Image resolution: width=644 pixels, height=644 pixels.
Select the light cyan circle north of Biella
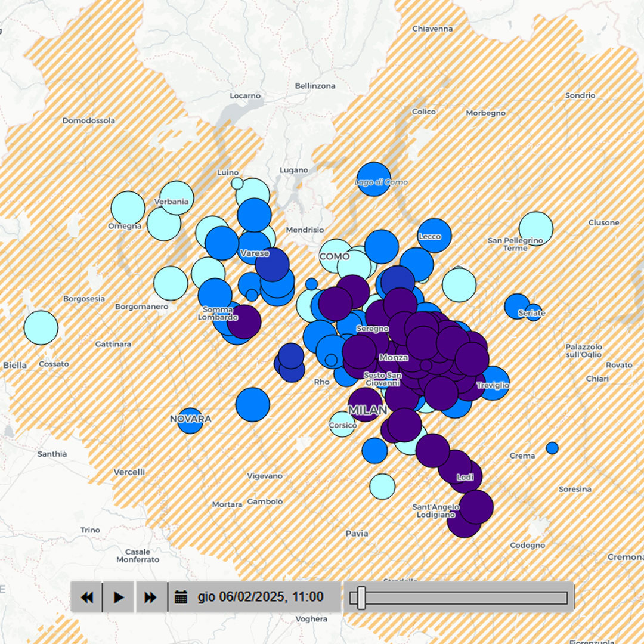(41, 328)
